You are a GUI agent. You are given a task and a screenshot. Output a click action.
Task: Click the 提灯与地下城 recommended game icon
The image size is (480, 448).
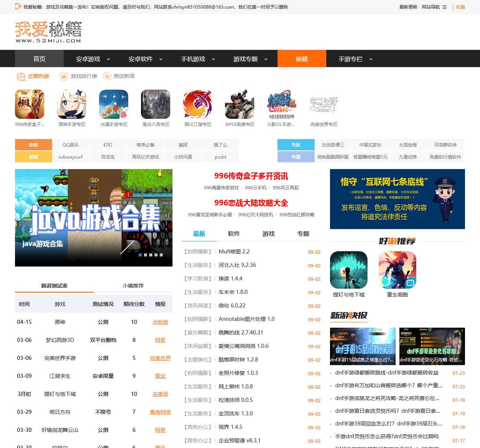349,270
